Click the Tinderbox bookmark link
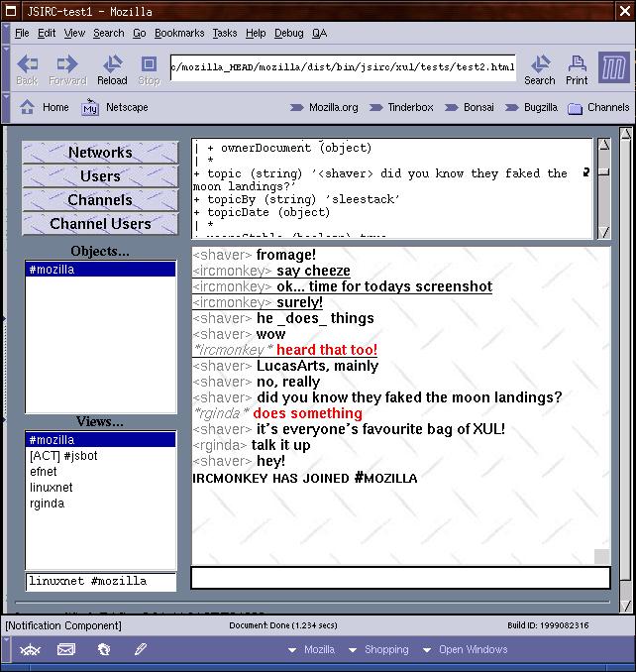 (x=409, y=107)
